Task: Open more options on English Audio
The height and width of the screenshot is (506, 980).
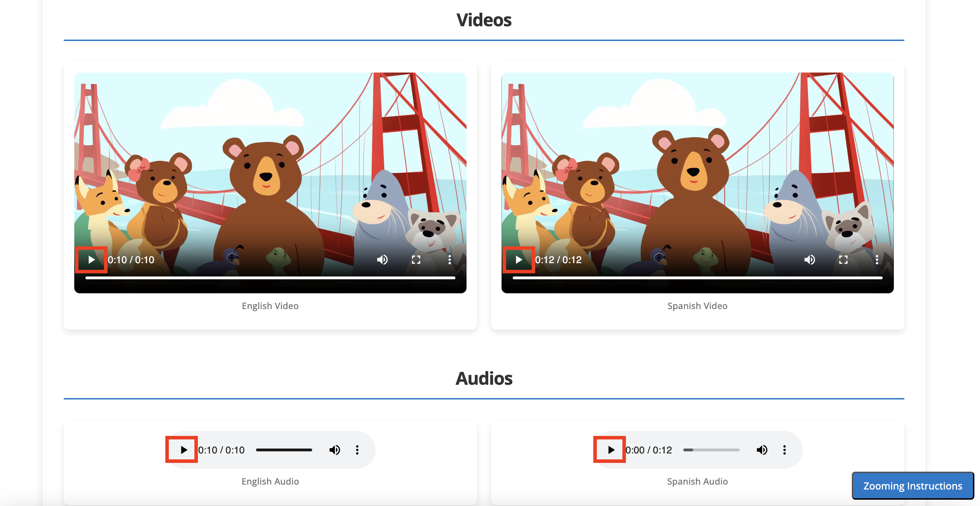Action: pos(357,450)
